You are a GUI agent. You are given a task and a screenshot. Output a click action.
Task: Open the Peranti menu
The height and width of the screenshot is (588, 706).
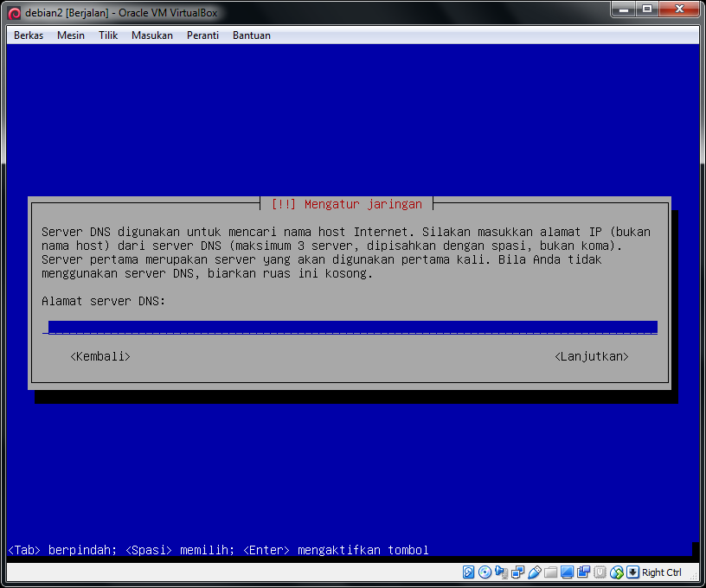(202, 35)
